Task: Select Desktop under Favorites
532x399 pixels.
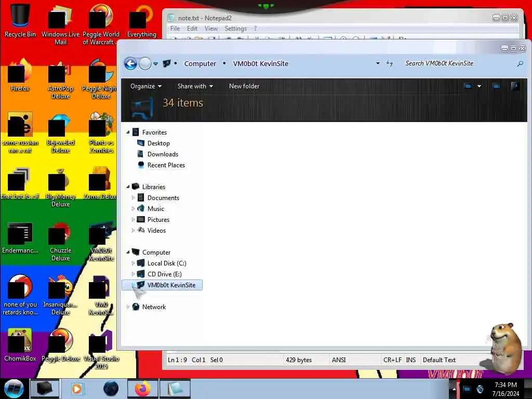Action: click(x=158, y=143)
